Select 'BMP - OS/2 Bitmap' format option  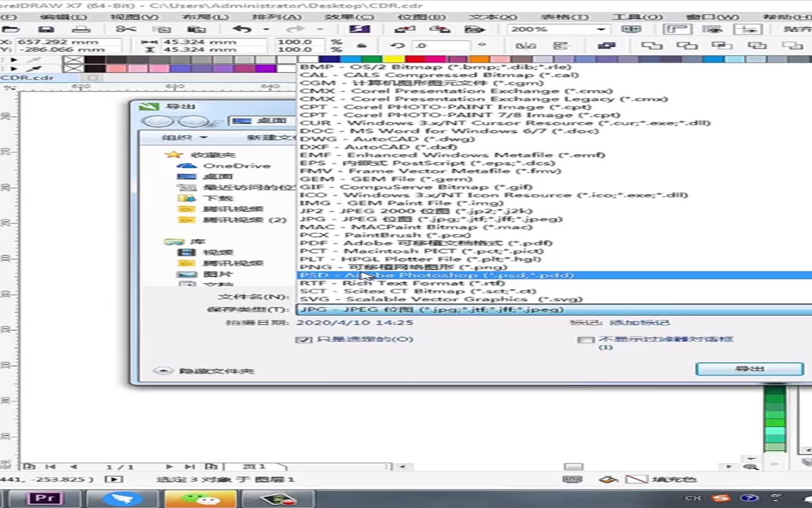point(554,67)
